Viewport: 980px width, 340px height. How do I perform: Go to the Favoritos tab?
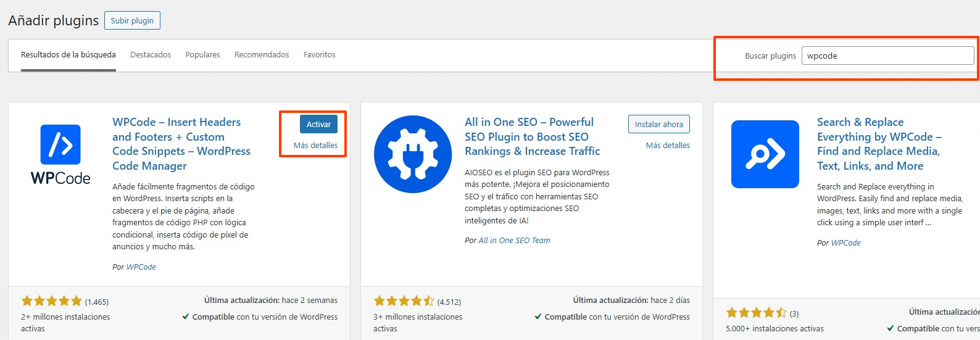tap(319, 55)
